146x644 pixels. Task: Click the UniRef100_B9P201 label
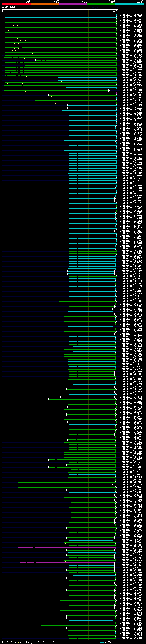tap(131, 239)
